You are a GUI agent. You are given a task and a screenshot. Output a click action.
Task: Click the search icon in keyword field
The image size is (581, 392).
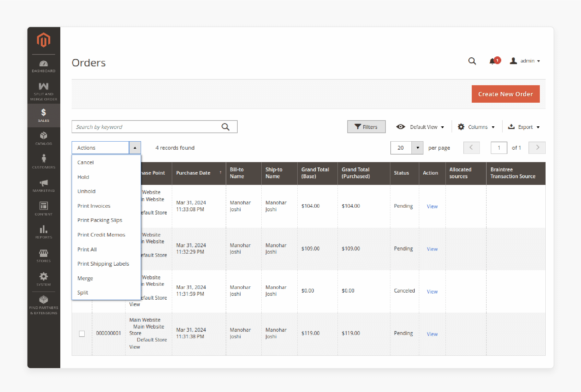tap(225, 127)
